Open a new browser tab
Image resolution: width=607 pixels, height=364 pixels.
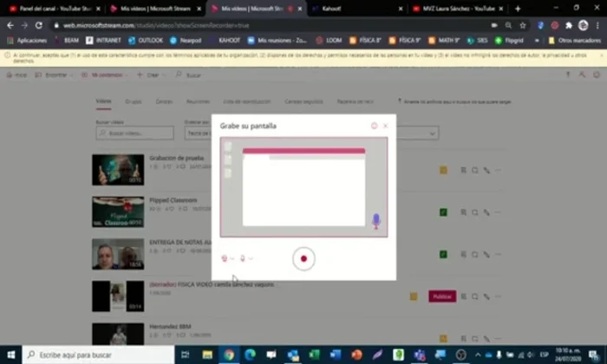pos(518,9)
